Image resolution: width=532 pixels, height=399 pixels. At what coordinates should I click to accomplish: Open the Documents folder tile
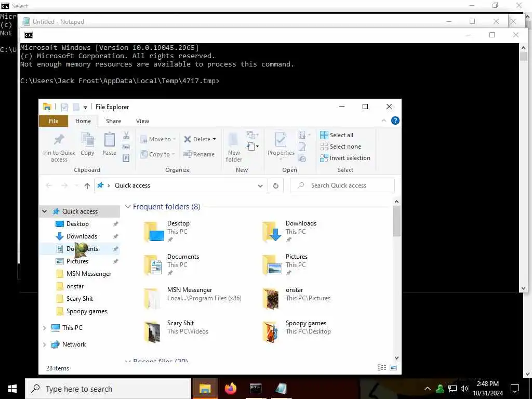[x=171, y=265]
